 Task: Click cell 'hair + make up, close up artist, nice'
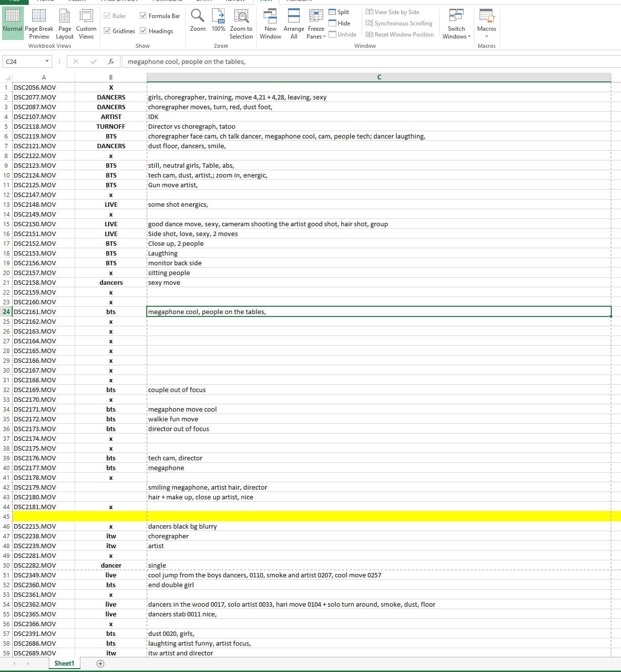pyautogui.click(x=379, y=497)
